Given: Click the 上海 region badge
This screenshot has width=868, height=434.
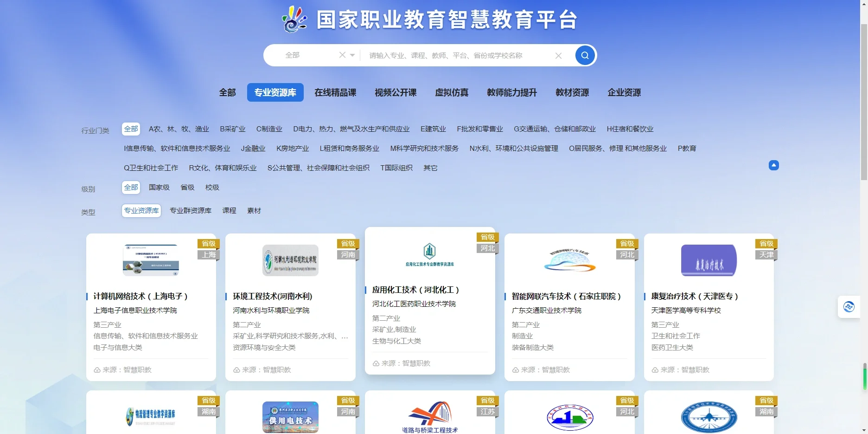Looking at the screenshot, I should (209, 255).
